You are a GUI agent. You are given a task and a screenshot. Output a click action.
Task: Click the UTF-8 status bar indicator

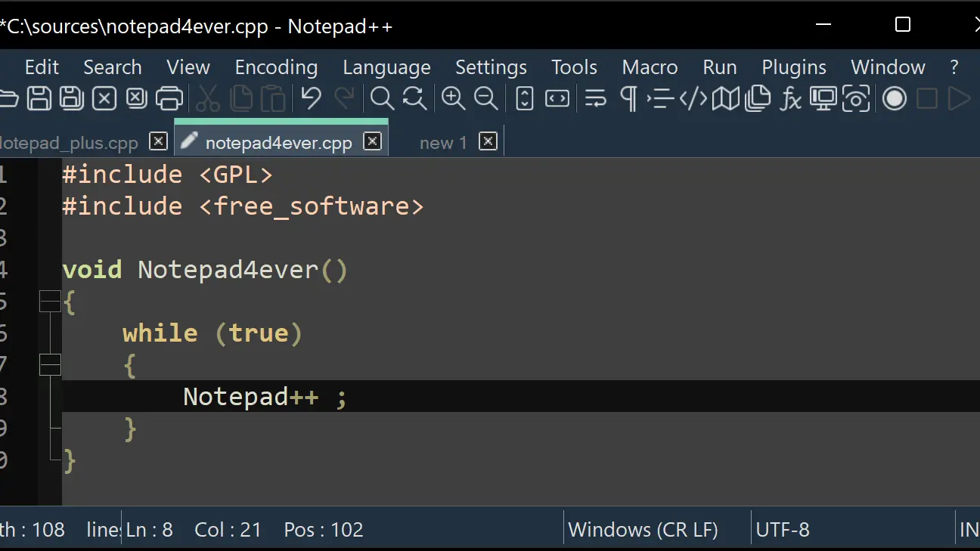pos(784,529)
